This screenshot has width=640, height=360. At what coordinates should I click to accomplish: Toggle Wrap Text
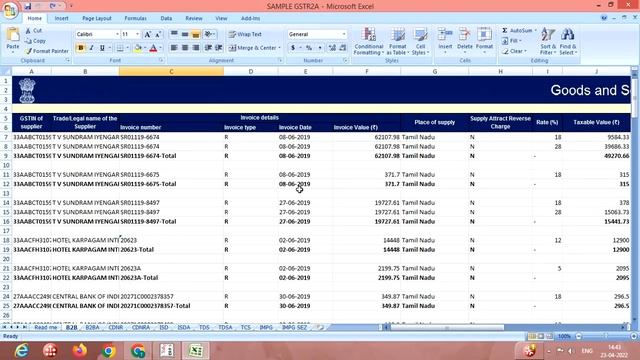(245, 34)
